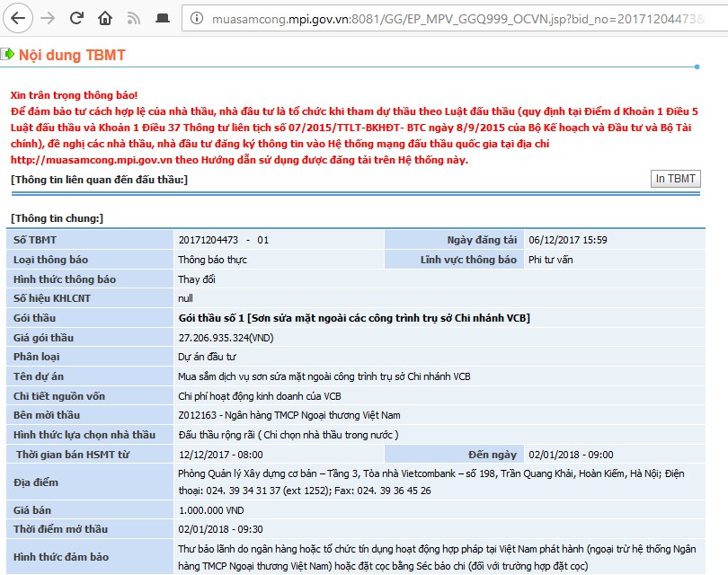728x575 pixels.
Task: Select the null value cell
Action: [x=439, y=298]
